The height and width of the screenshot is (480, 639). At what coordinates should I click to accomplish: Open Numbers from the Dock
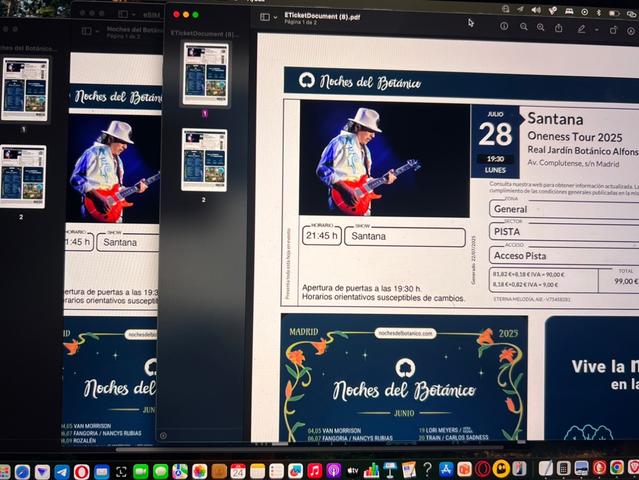click(371, 470)
